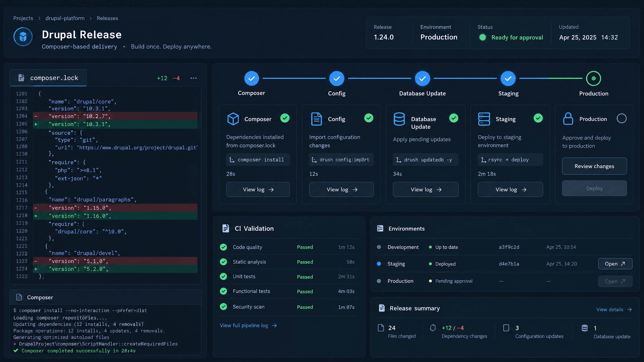Click the Composer log panel file icon
This screenshot has height=362, width=644.
pos(19,297)
